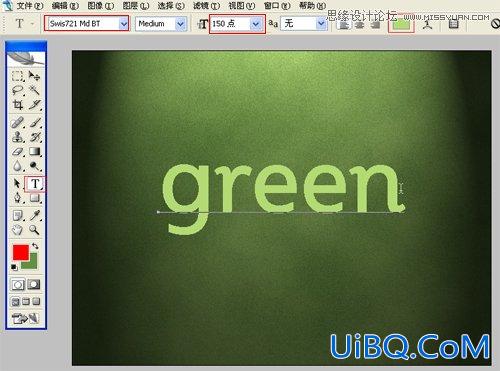
Task: Pick the Eyedropper tool
Action: [34, 215]
